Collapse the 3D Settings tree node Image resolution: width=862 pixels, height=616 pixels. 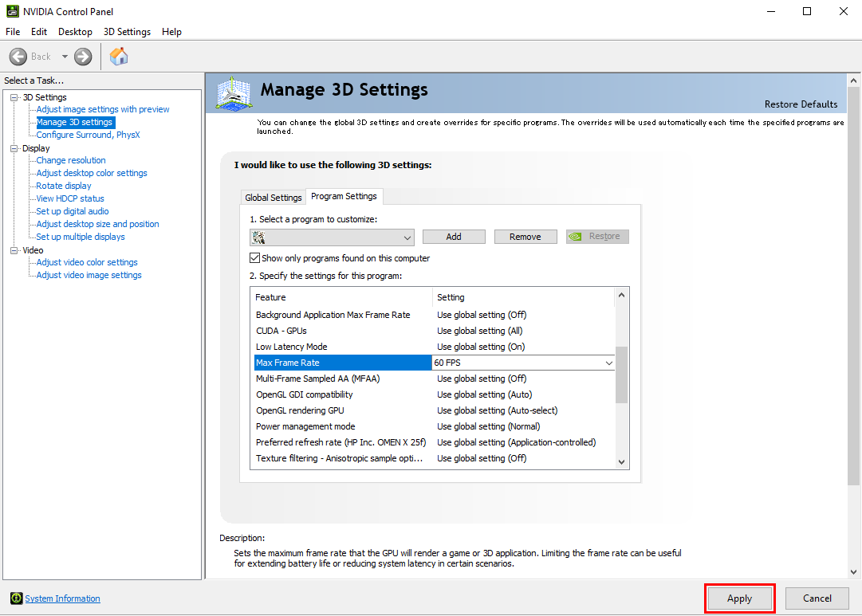point(14,97)
